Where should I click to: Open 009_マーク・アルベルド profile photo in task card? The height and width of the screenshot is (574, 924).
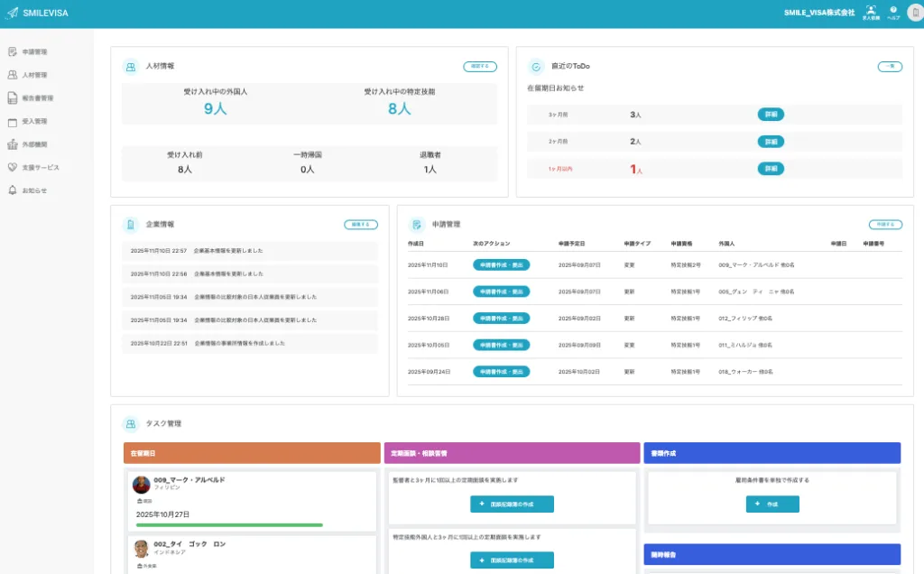(142, 485)
